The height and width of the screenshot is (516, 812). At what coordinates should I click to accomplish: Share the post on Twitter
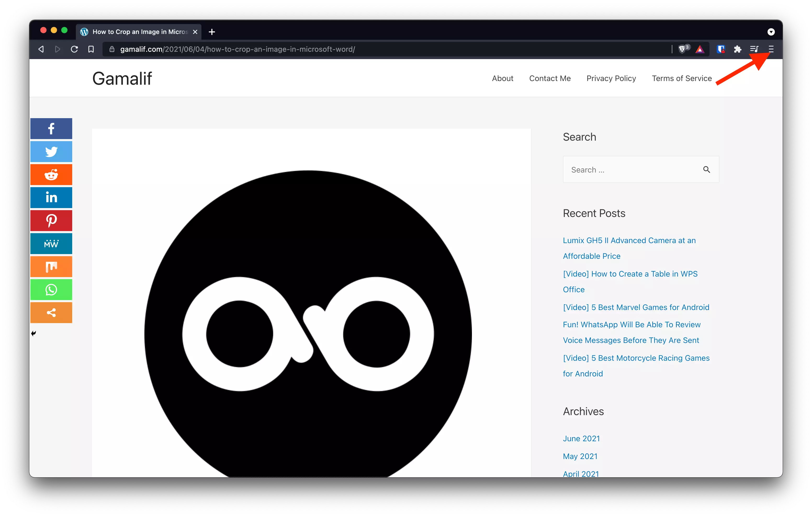[51, 152]
